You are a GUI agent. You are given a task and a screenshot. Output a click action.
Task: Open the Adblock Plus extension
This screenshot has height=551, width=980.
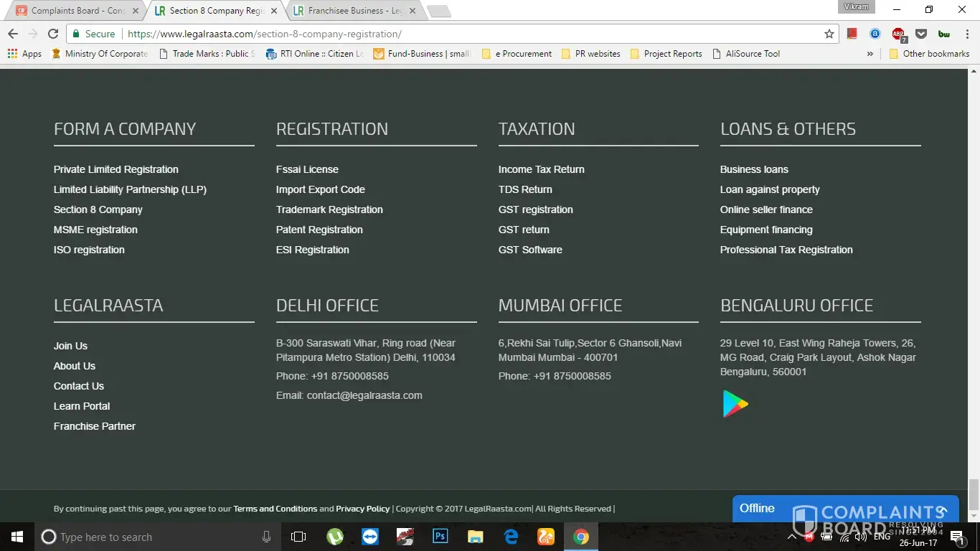898,34
